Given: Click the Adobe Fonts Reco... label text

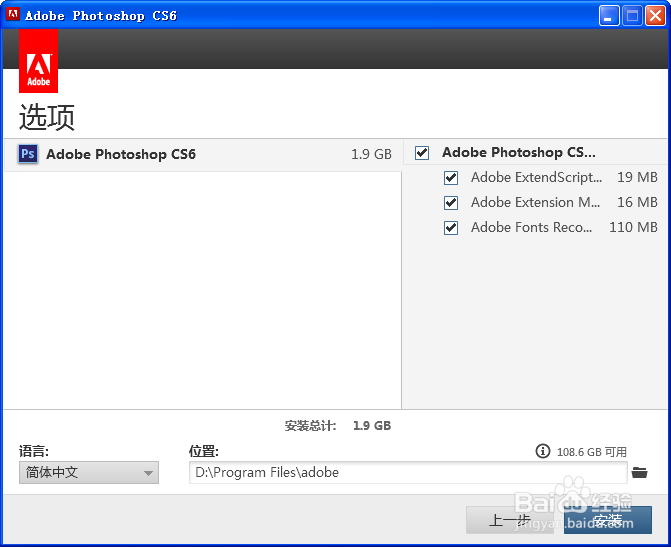Looking at the screenshot, I should (531, 227).
